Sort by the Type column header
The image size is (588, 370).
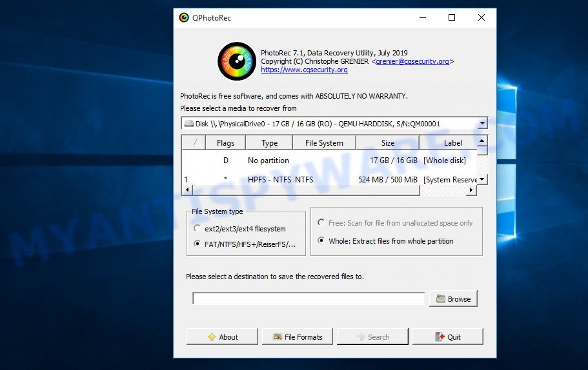tap(269, 143)
